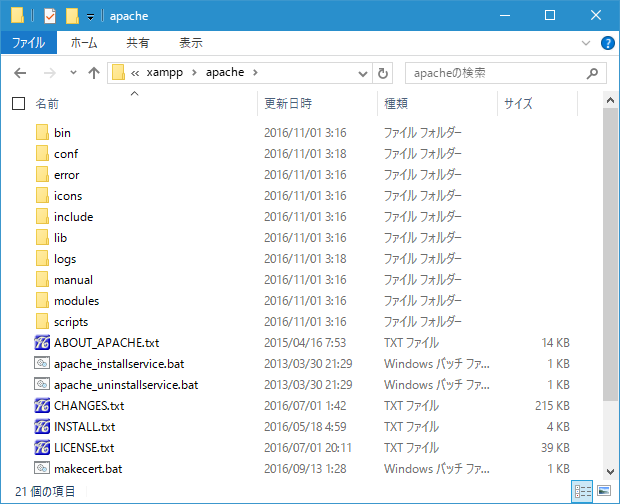620x504 pixels.
Task: Click the folder icon at title bar left
Action: (x=17, y=15)
